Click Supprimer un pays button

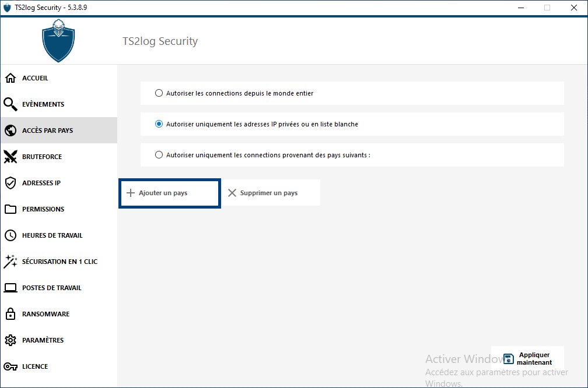click(x=271, y=193)
